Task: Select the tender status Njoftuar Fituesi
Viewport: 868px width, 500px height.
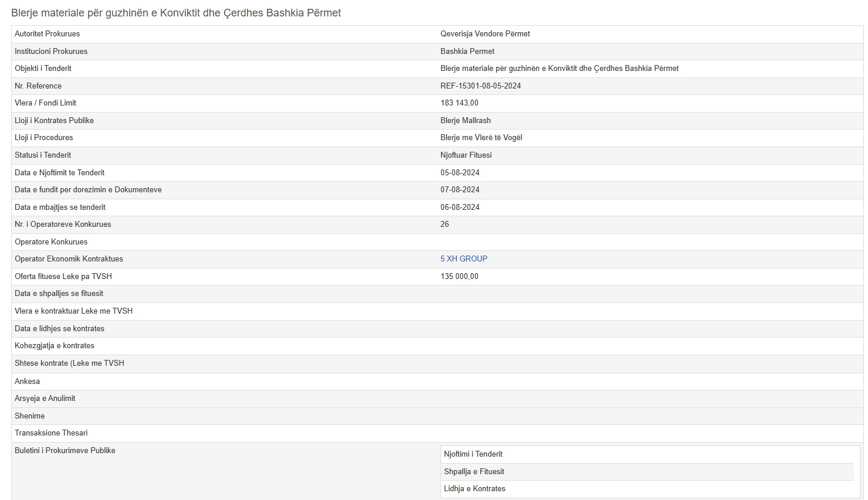Action: [466, 155]
